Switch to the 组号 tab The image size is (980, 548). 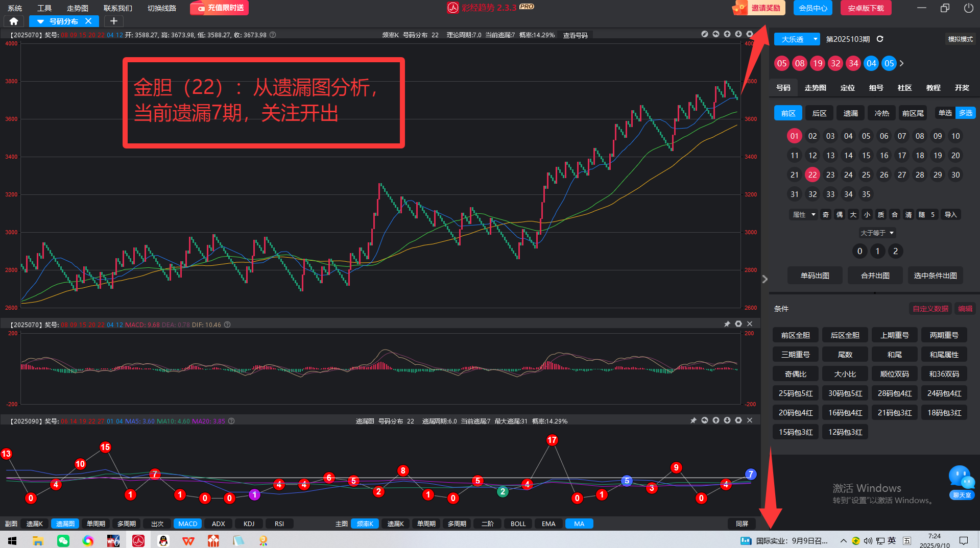[x=876, y=88]
